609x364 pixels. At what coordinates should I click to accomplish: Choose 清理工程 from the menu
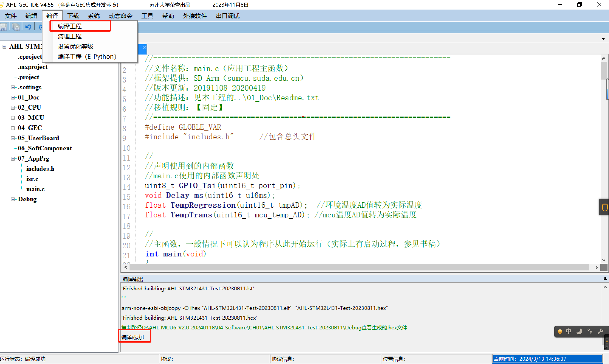pyautogui.click(x=90, y=36)
